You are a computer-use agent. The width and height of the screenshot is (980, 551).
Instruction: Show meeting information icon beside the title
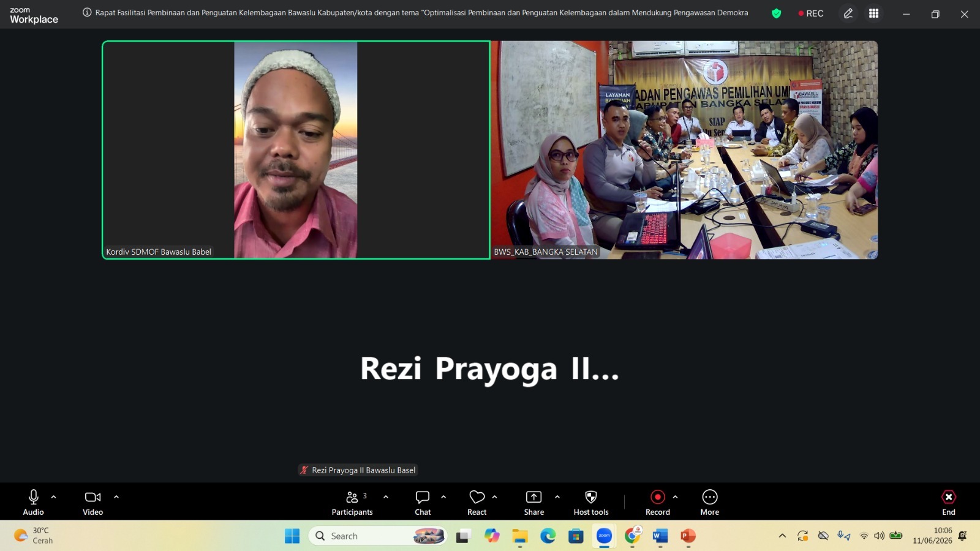pos(87,12)
